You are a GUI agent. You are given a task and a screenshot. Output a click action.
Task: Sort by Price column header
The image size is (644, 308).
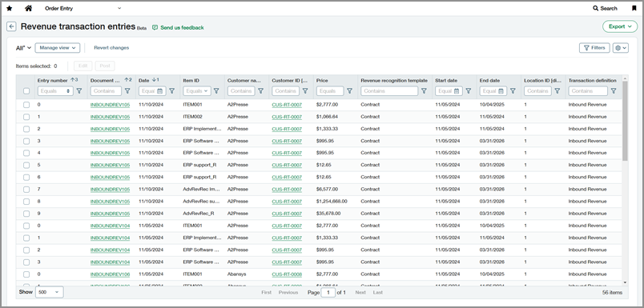coord(322,80)
